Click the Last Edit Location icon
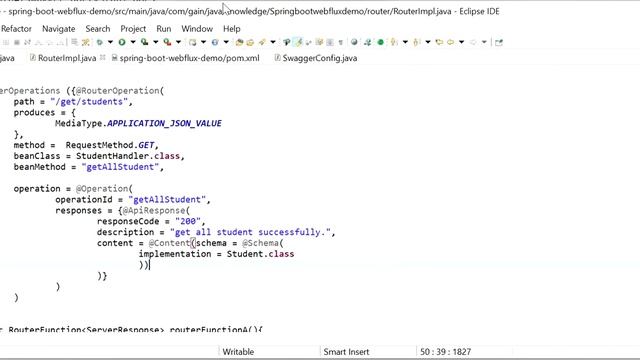This screenshot has width=640, height=360. tap(439, 42)
